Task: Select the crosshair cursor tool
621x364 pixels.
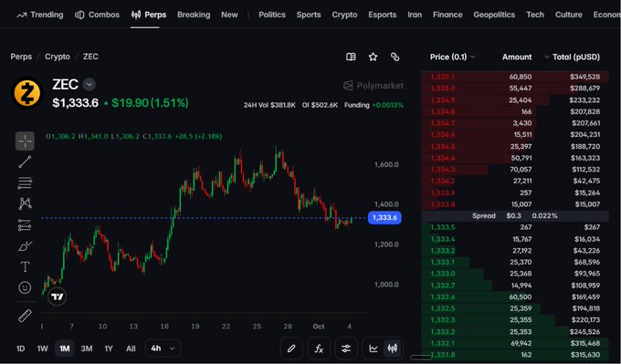Action: coord(25,141)
